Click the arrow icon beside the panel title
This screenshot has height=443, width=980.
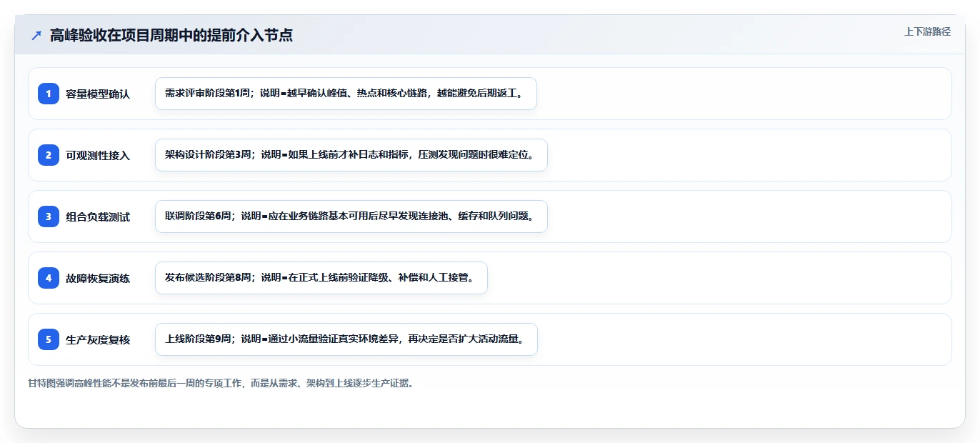(36, 35)
